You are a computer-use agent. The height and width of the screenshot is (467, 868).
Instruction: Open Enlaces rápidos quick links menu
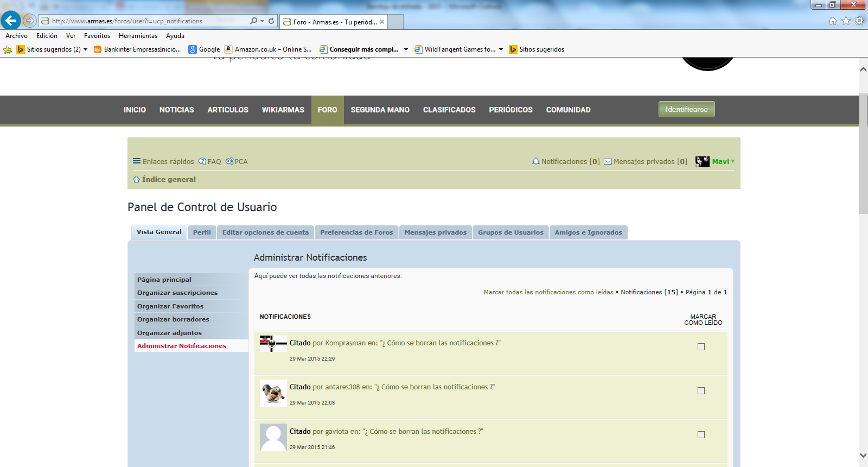tap(163, 161)
